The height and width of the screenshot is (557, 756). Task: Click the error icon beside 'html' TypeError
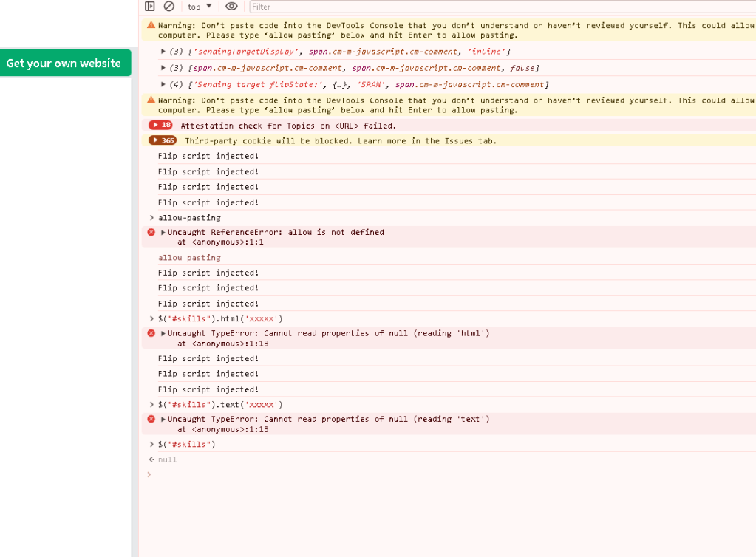coord(151,333)
